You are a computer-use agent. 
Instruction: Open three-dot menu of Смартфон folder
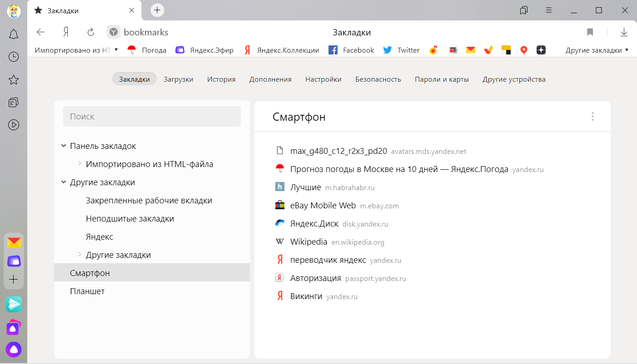[592, 117]
